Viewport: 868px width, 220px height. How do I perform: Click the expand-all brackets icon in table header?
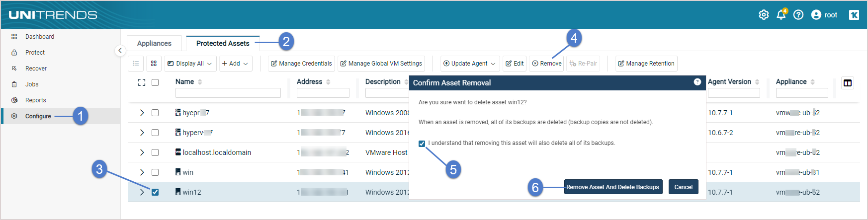142,82
